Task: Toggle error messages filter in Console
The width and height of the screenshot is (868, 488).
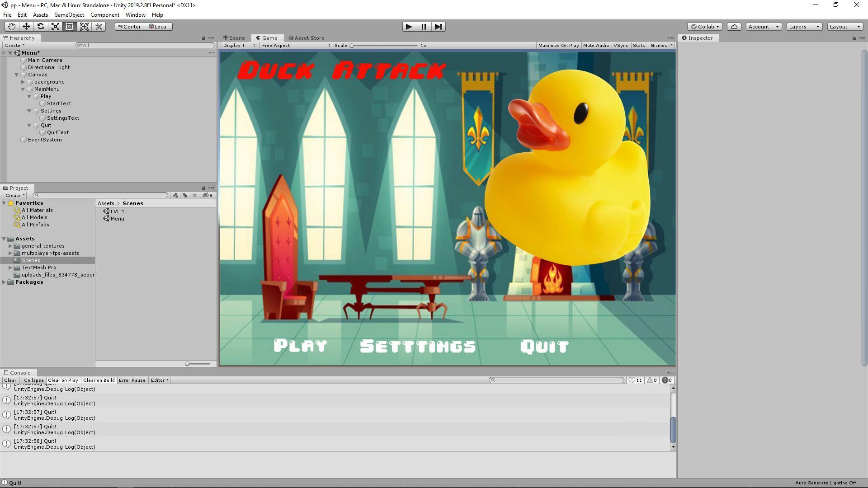Action: (667, 380)
